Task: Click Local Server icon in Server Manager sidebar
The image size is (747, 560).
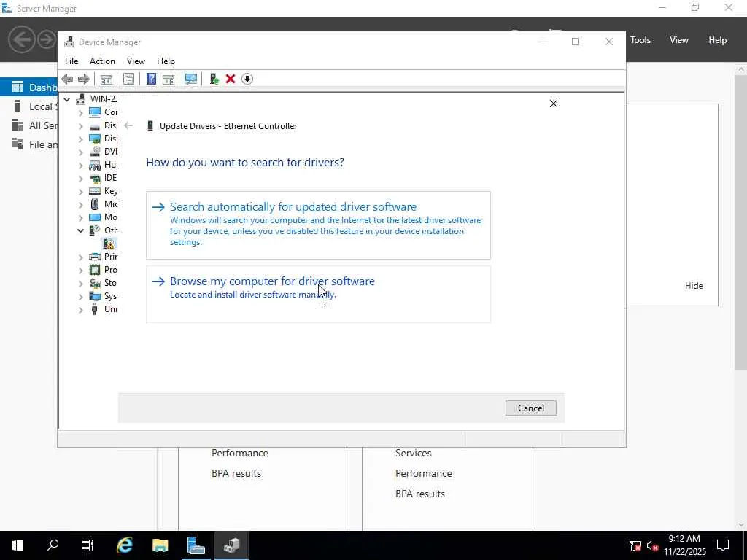Action: tap(18, 106)
